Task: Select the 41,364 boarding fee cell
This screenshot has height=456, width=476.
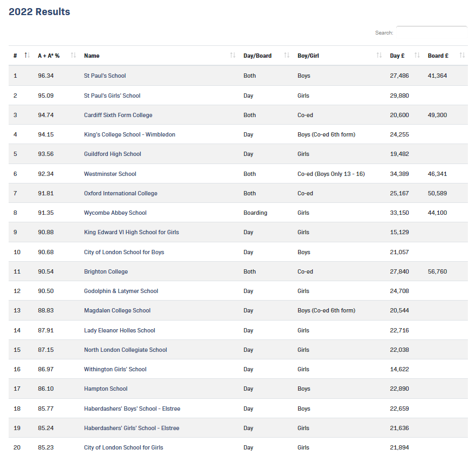Action: tap(437, 76)
